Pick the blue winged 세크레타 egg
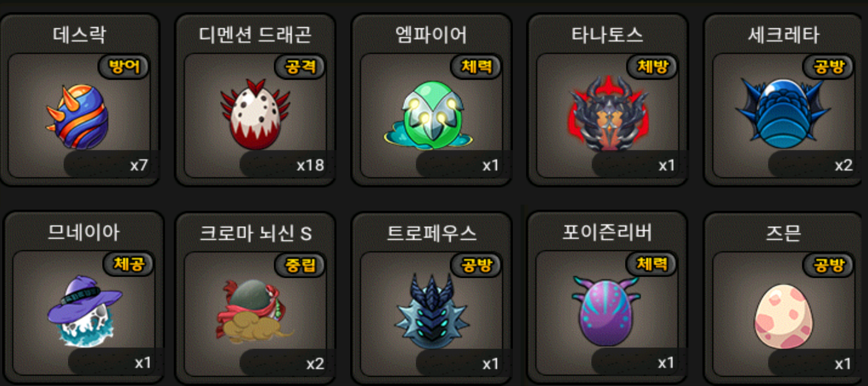This screenshot has width=868, height=386. [783, 114]
